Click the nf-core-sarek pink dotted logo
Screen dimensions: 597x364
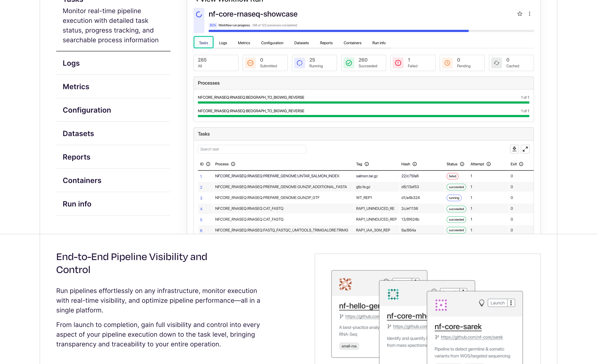click(x=441, y=305)
